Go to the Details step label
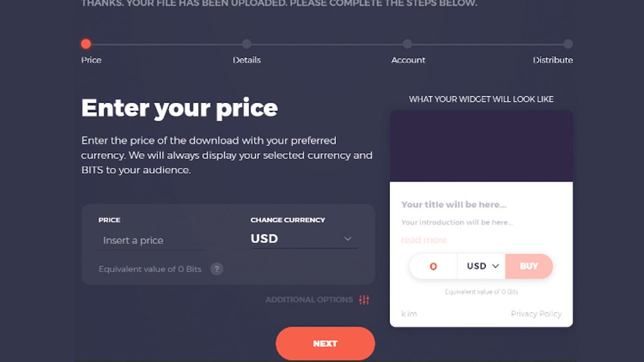Viewport: 644px width, 362px height. coord(246,60)
